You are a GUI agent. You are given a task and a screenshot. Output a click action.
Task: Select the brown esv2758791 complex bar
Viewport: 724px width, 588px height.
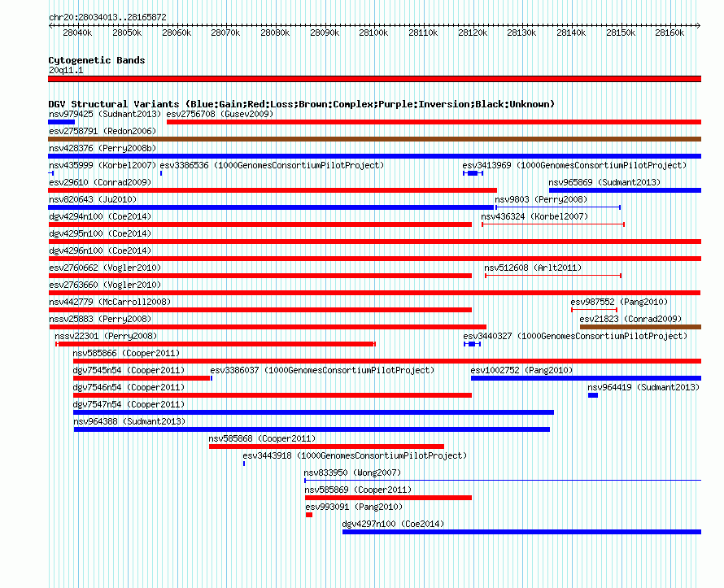374,139
